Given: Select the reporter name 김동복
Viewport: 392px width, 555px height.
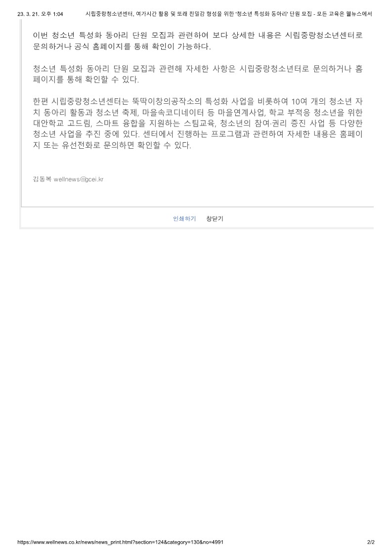Looking at the screenshot, I should point(42,179).
